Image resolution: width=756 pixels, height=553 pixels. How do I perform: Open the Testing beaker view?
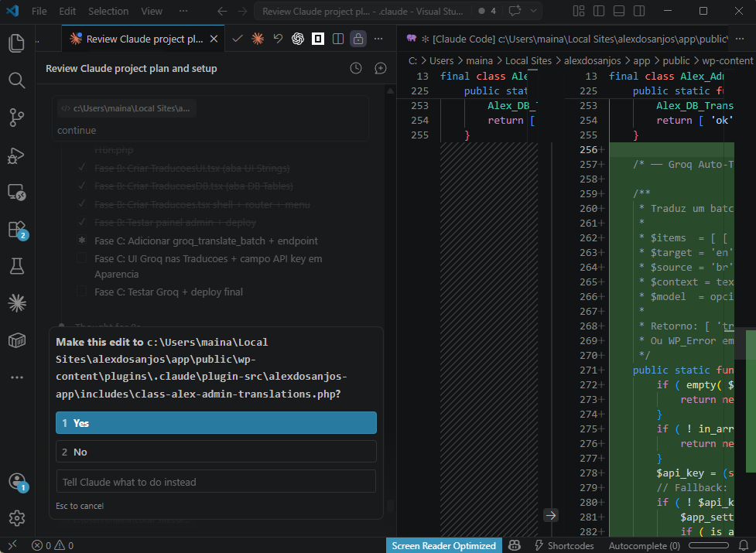(x=16, y=266)
